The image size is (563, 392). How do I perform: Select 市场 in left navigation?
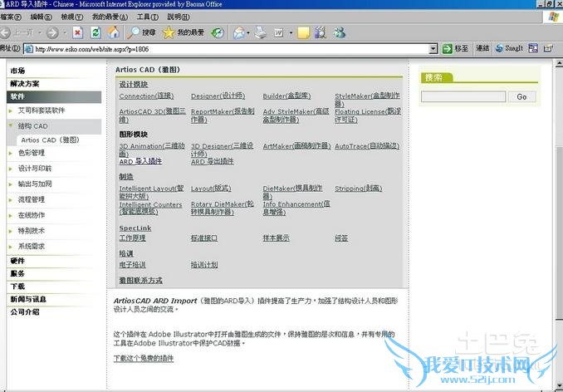[x=17, y=71]
